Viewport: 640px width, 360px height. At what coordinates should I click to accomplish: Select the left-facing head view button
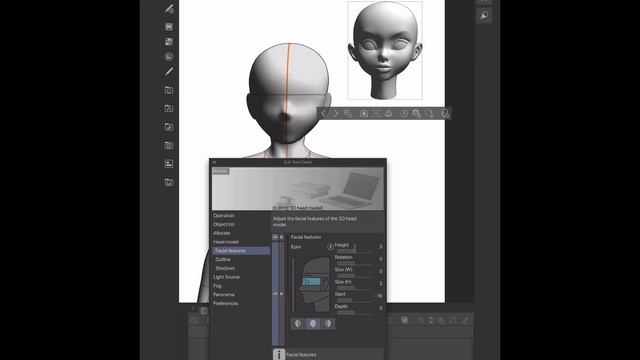[x=298, y=324]
